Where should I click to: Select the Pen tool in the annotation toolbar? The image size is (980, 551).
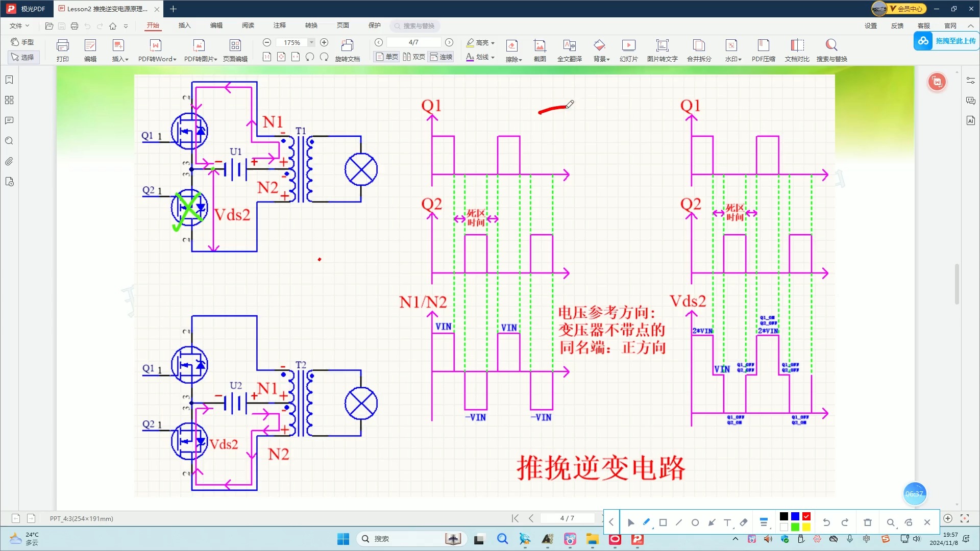[646, 522]
